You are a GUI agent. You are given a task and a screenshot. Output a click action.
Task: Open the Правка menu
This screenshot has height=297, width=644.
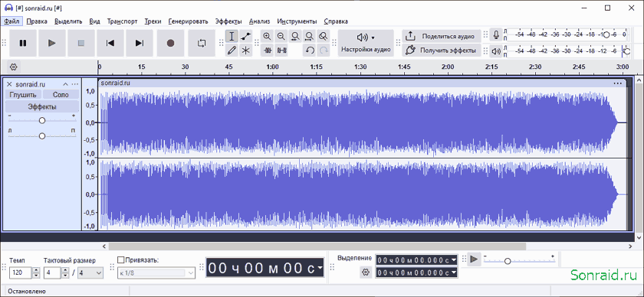coord(37,21)
